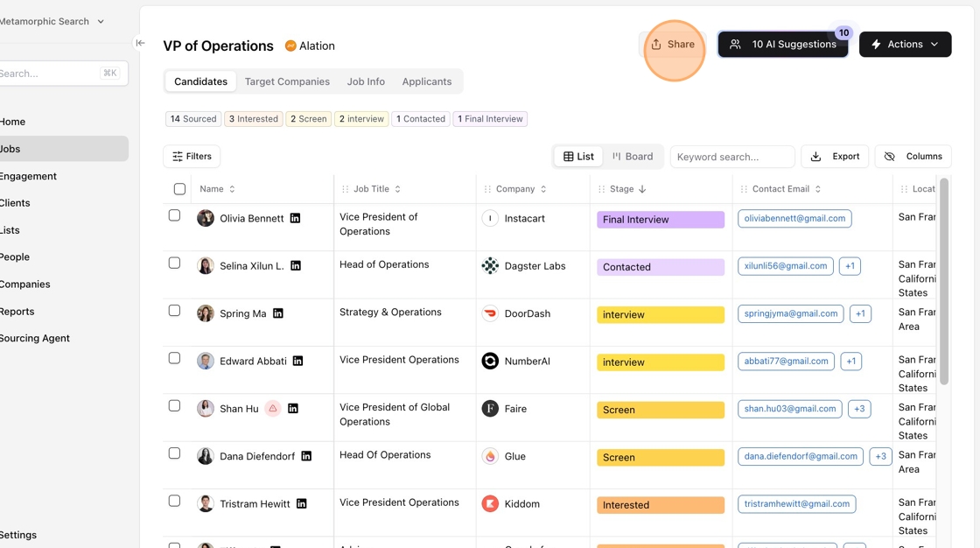This screenshot has height=548, width=980.
Task: Filter by 3 Interested stage chip
Action: coord(253,119)
